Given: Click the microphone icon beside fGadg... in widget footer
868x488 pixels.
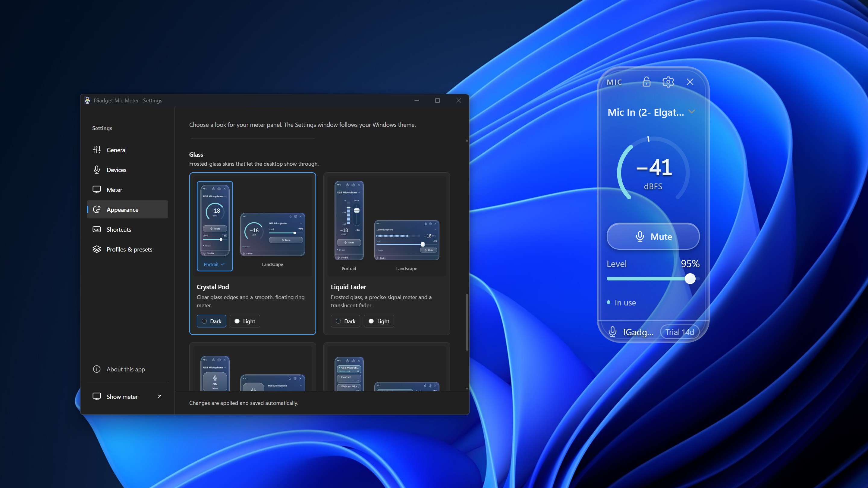Looking at the screenshot, I should [613, 332].
